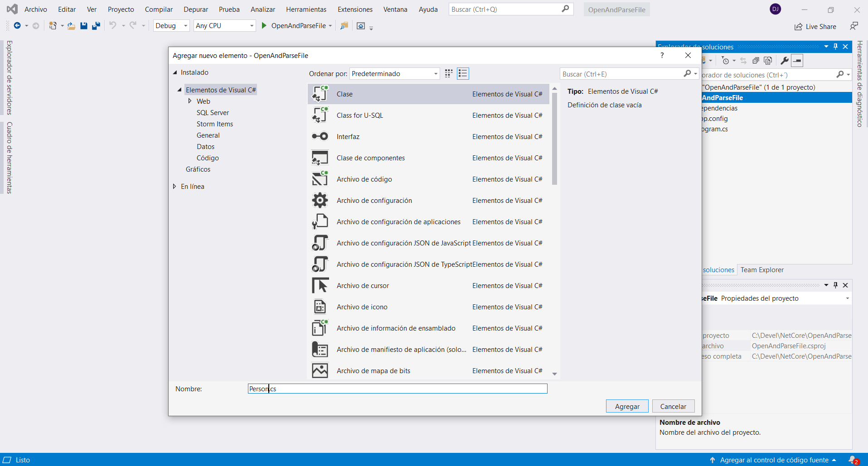The height and width of the screenshot is (466, 868).
Task: Click the save all toolbar icon
Action: click(x=96, y=26)
